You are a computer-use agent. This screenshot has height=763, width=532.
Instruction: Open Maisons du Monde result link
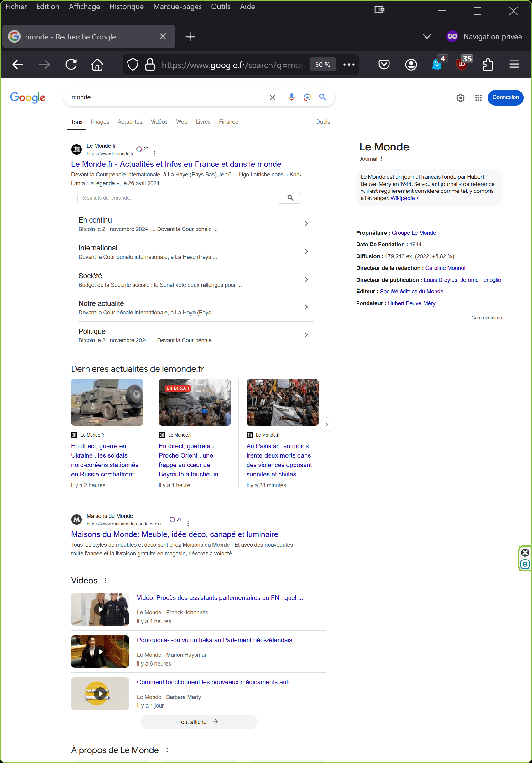[x=175, y=534]
